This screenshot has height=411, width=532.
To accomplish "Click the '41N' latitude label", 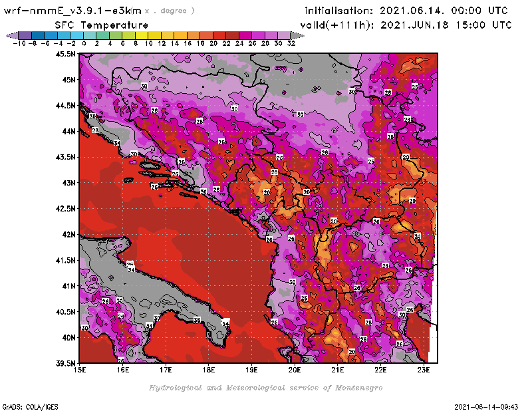I will (68, 286).
